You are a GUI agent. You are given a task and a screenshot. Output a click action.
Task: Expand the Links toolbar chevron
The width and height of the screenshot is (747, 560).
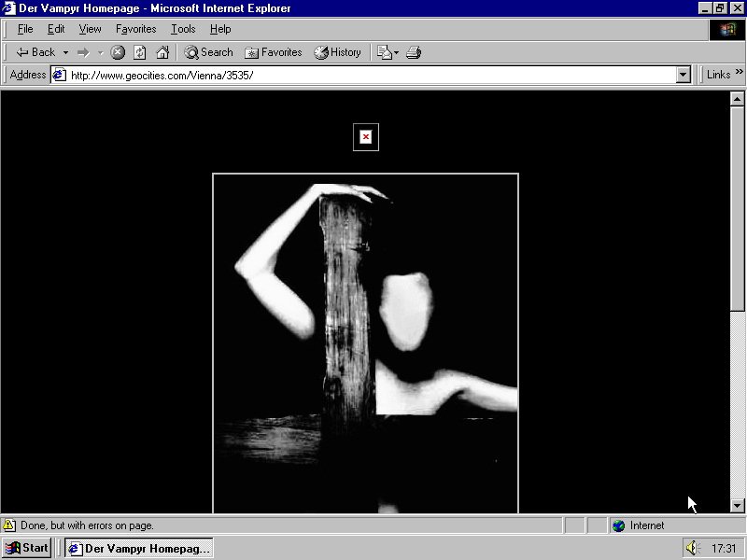tap(739, 74)
